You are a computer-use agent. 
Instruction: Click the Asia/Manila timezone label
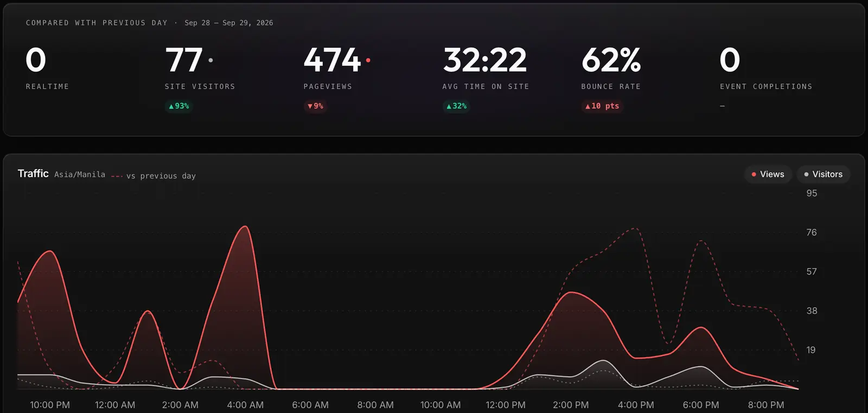tap(80, 174)
